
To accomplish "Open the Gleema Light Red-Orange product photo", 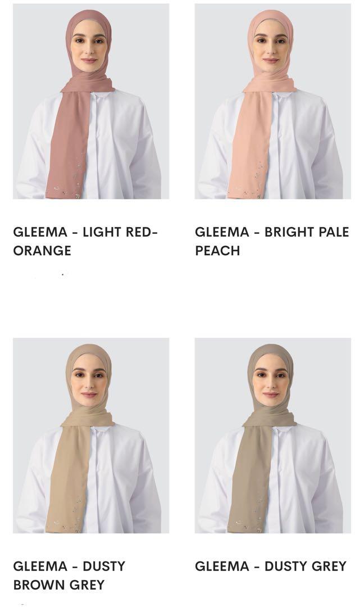I will (91, 101).
